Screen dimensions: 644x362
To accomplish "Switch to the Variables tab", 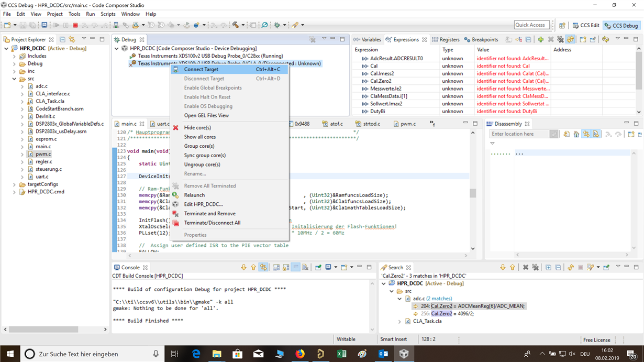I will coord(367,39).
